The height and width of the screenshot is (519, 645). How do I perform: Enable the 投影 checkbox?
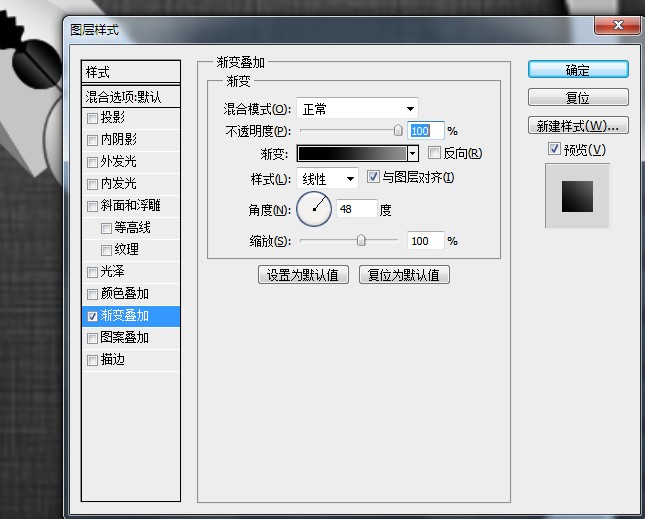click(92, 118)
